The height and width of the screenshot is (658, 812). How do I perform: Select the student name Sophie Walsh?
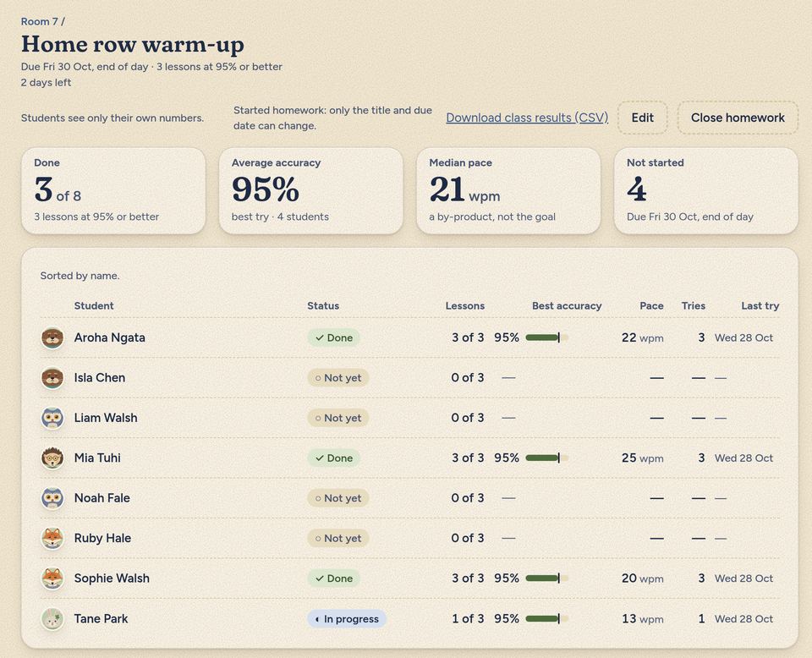[x=112, y=578]
